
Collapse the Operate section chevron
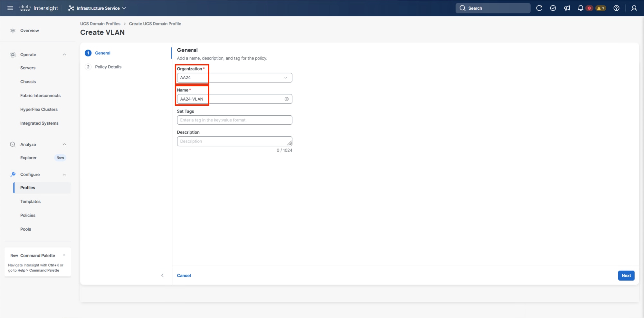(x=64, y=54)
